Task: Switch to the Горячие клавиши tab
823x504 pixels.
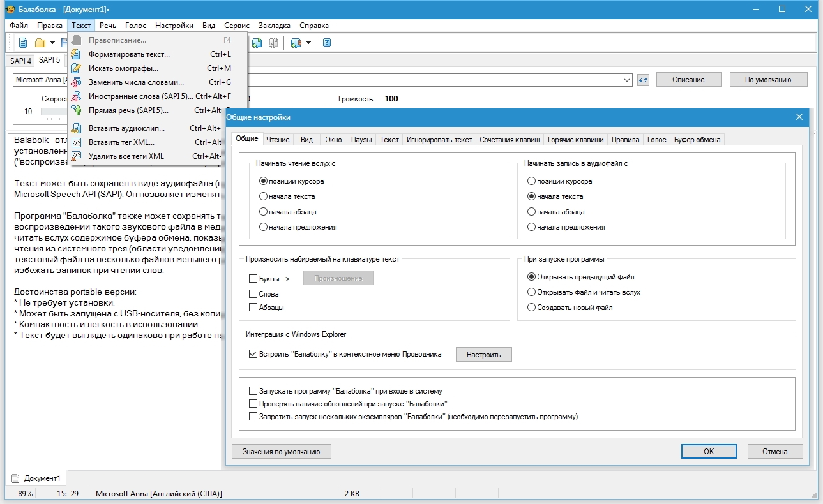Action: click(575, 140)
